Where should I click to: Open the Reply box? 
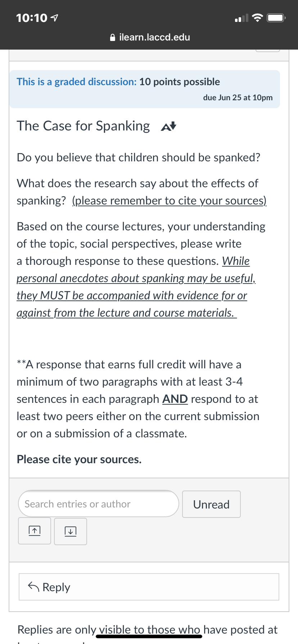(149, 587)
